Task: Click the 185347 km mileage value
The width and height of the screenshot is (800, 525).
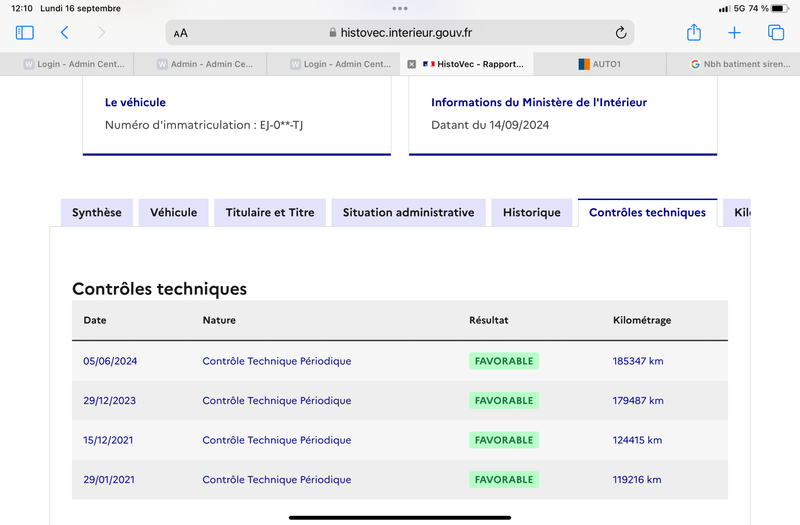Action: pyautogui.click(x=638, y=361)
